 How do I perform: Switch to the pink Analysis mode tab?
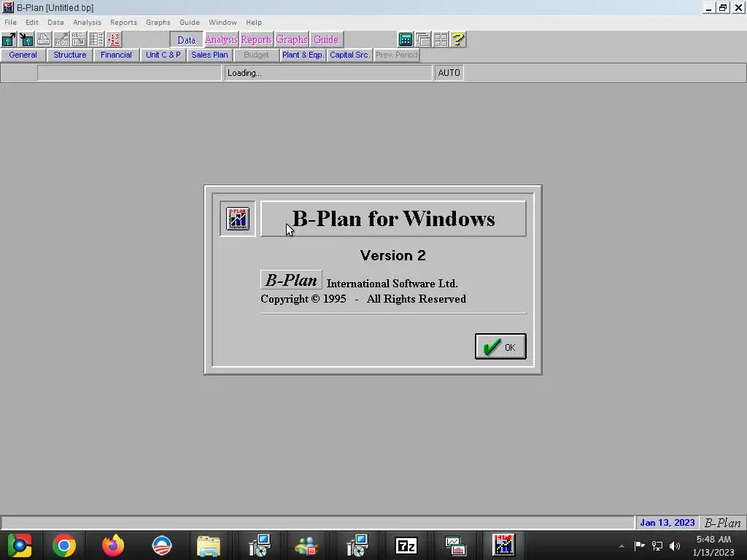tap(221, 40)
